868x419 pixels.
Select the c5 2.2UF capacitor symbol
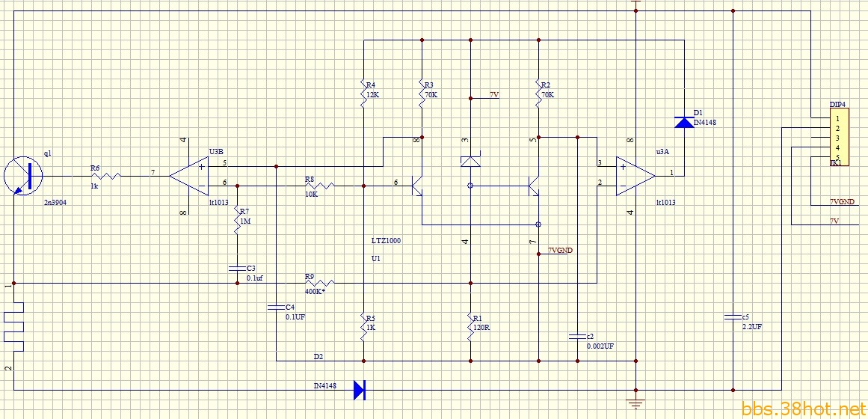pyautogui.click(x=733, y=317)
